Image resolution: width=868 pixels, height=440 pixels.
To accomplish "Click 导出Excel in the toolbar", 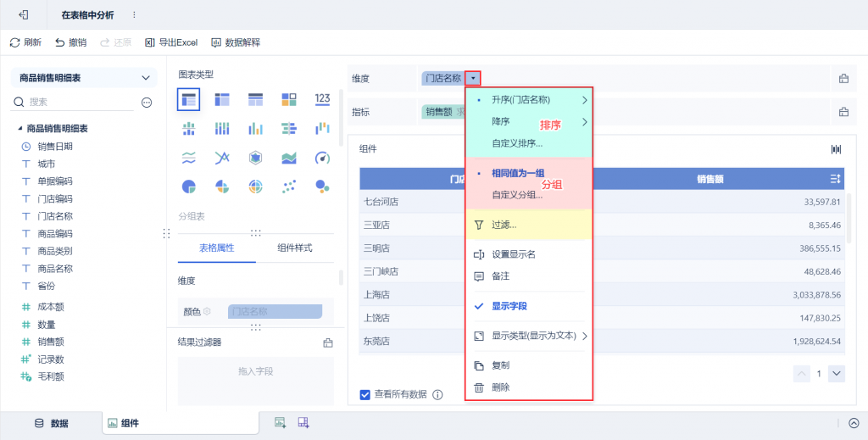I will (171, 42).
